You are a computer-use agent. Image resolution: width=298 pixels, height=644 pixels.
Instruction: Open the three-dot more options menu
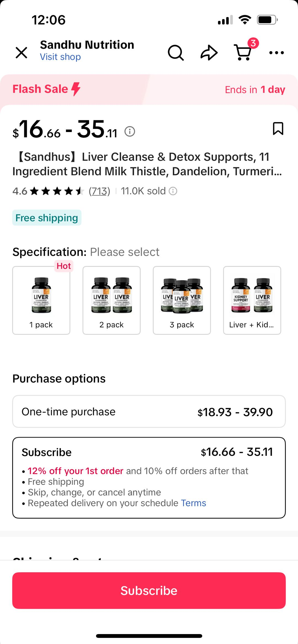[276, 53]
